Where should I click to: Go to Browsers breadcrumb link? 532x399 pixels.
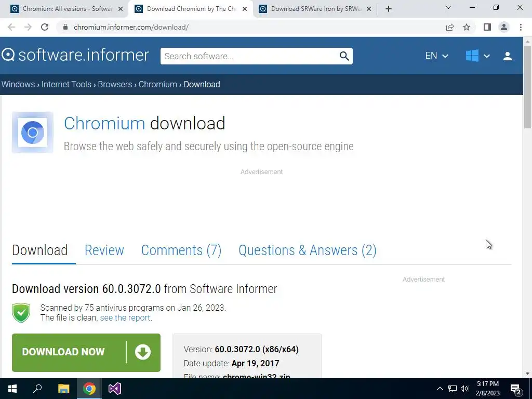(x=115, y=84)
